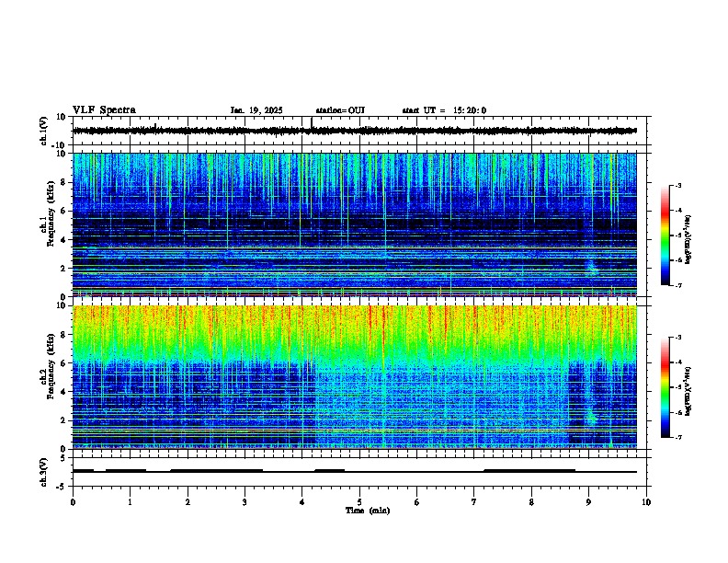The height and width of the screenshot is (563, 728).
Task: Click the "start UT = 15:20:0" header text
Action: (444, 110)
